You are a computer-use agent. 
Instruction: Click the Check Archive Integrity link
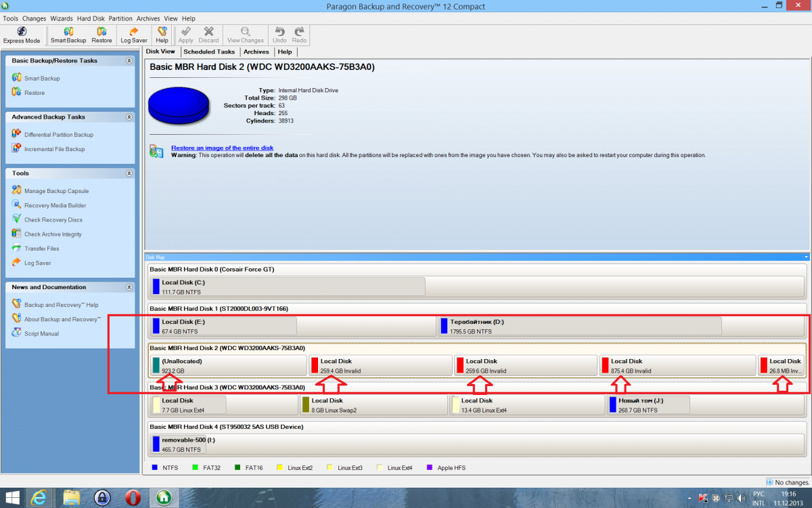coord(53,234)
